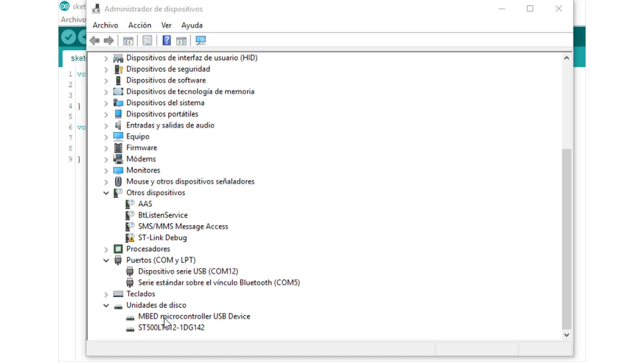Viewport: 644px width, 362px height.
Task: Open the Acción menu
Action: tap(140, 25)
